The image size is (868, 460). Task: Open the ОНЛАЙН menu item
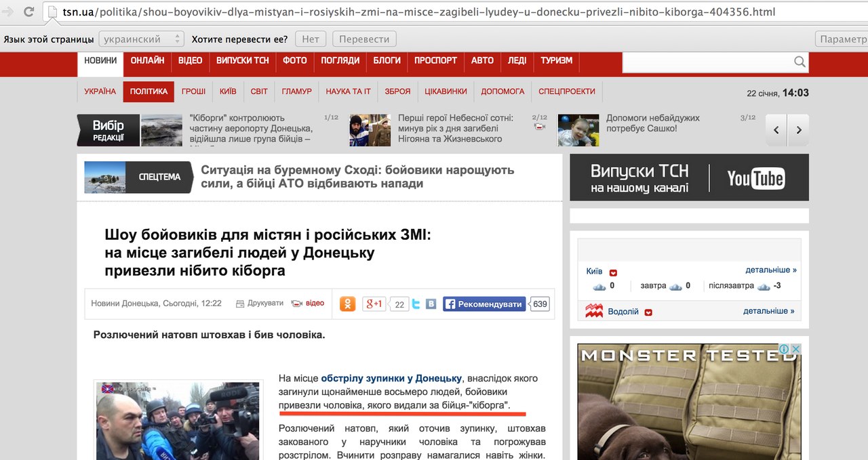(x=147, y=60)
